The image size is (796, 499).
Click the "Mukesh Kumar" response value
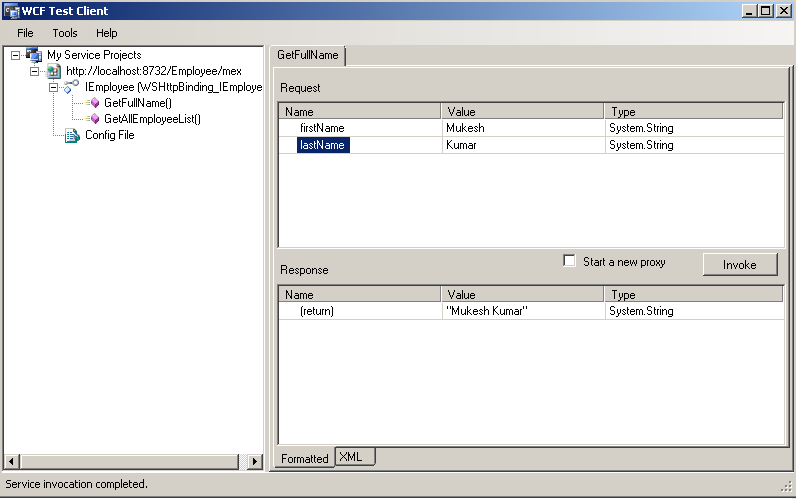pyautogui.click(x=523, y=311)
